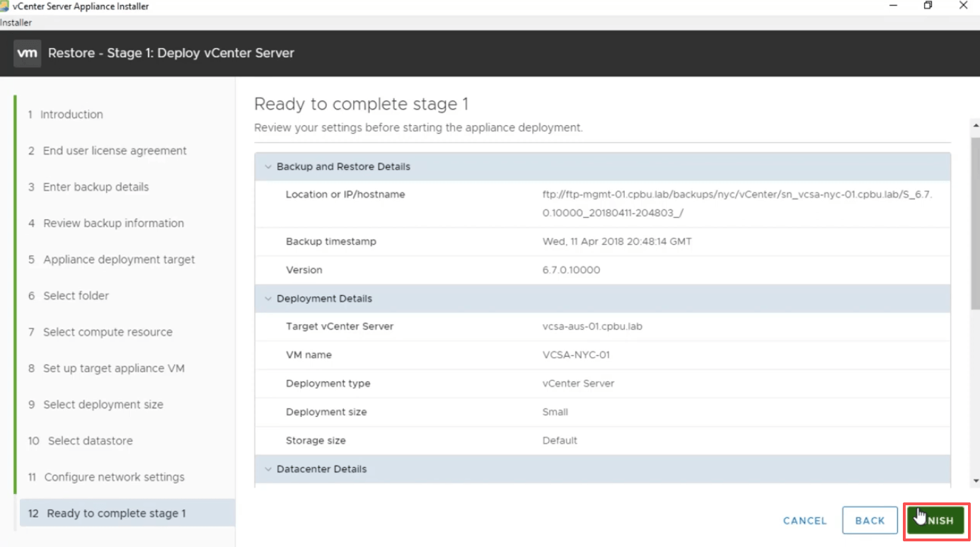The height and width of the screenshot is (547, 980).
Task: Click the Review your settings instruction text
Action: click(x=418, y=128)
